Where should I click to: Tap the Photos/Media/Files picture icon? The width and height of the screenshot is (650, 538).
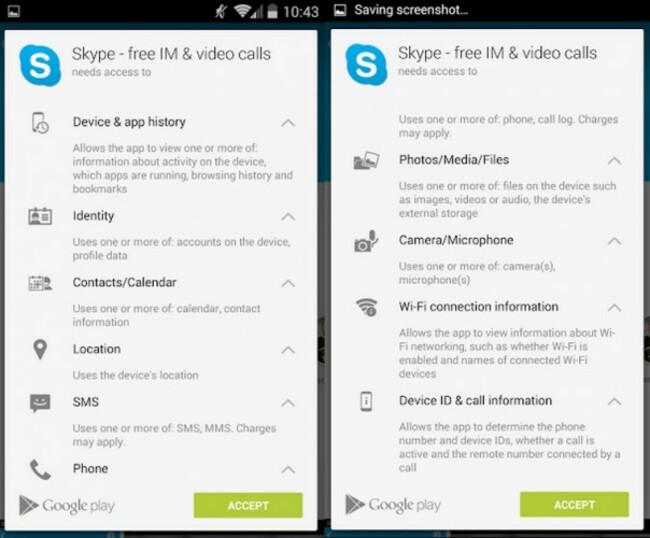[x=366, y=160]
